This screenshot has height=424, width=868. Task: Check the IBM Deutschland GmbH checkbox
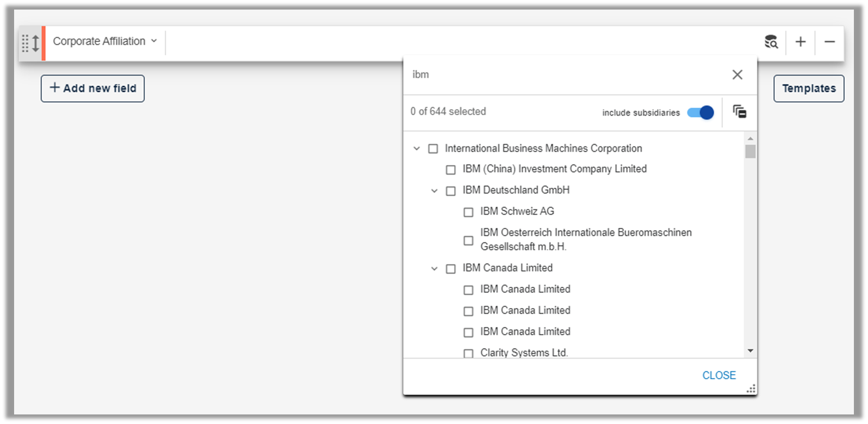pyautogui.click(x=451, y=191)
